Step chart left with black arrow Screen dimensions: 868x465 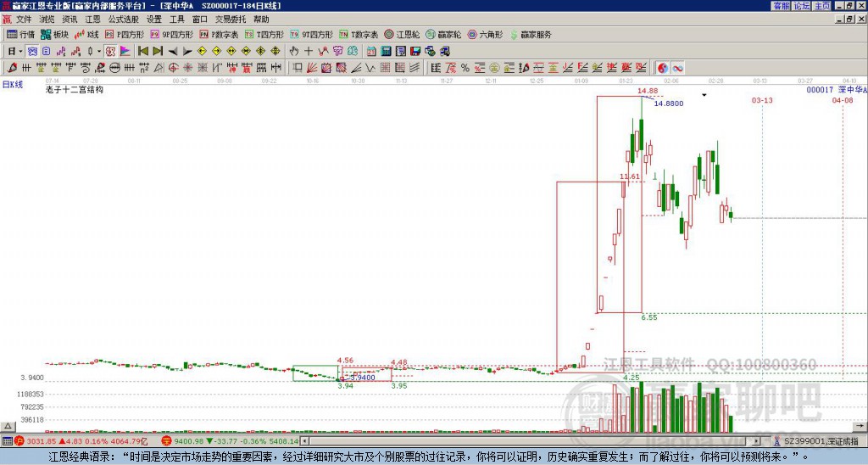[173, 52]
